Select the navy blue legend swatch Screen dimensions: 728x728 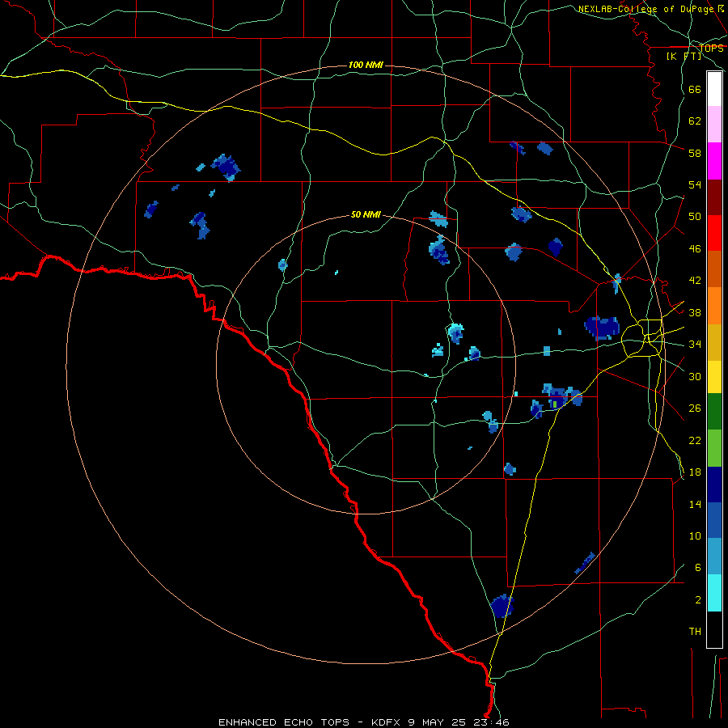pyautogui.click(x=714, y=485)
